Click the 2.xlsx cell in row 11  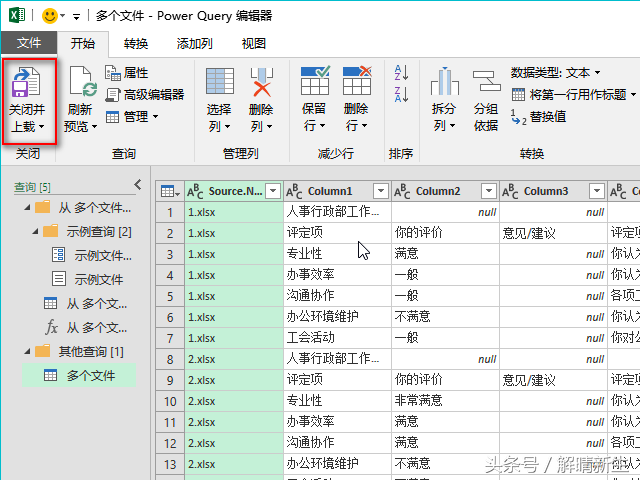234,422
